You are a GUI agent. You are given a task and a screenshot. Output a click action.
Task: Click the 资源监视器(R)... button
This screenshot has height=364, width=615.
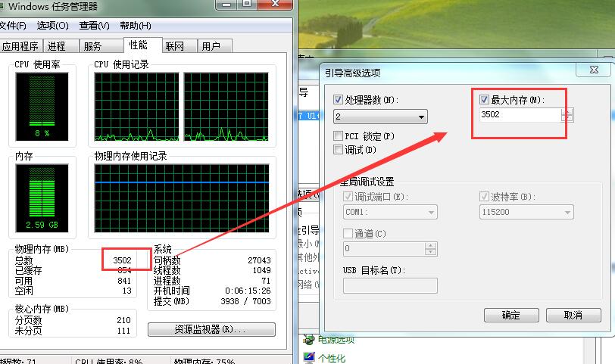pyautogui.click(x=211, y=329)
